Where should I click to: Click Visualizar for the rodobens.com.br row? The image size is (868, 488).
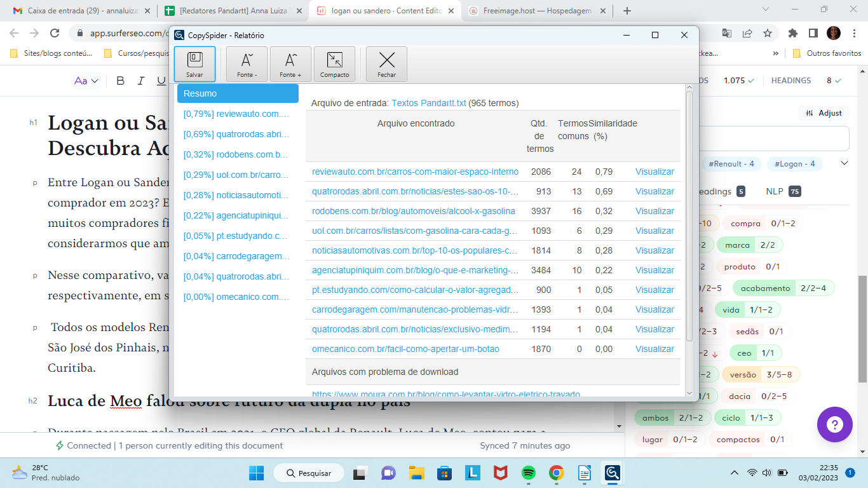(654, 211)
